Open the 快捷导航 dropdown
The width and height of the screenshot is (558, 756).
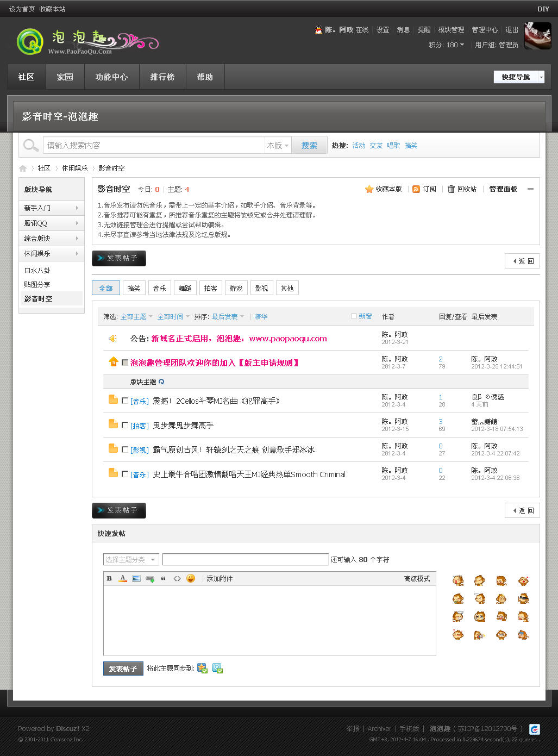click(x=519, y=77)
